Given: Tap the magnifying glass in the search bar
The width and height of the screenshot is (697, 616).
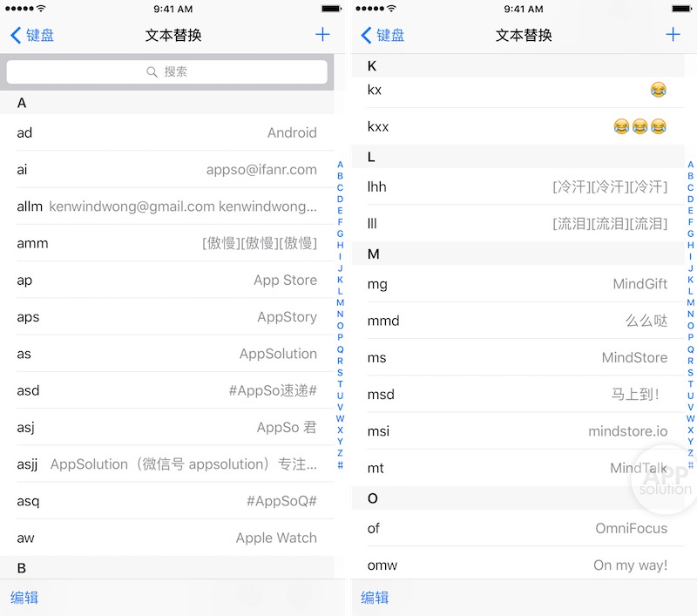Looking at the screenshot, I should 152,71.
